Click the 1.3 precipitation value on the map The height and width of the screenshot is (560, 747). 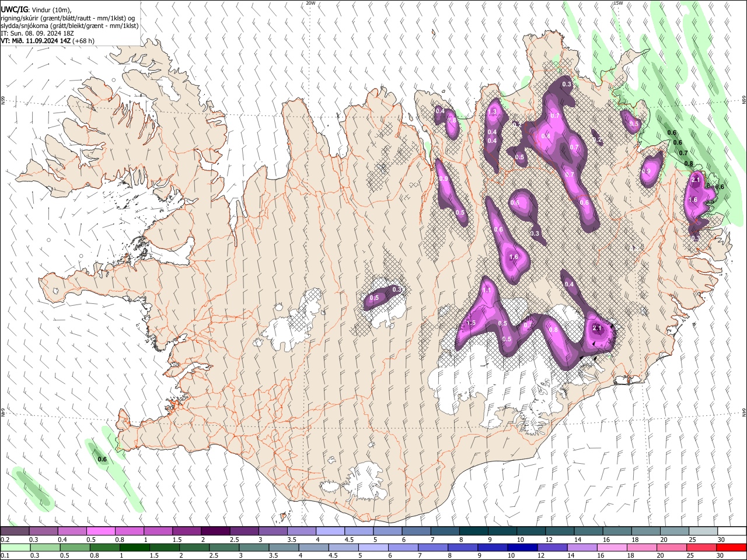pos(493,112)
